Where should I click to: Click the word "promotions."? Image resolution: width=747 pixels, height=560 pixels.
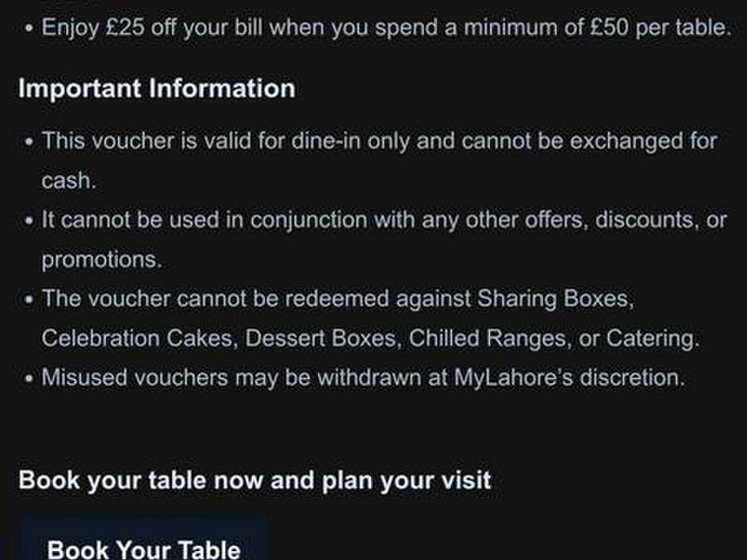[x=101, y=260]
